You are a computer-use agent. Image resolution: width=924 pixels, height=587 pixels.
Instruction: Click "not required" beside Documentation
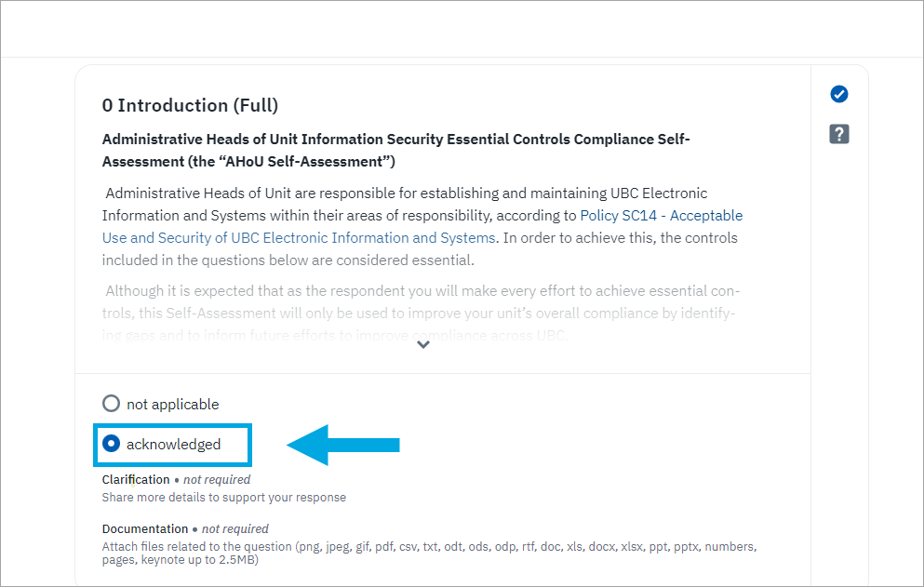[x=235, y=529]
